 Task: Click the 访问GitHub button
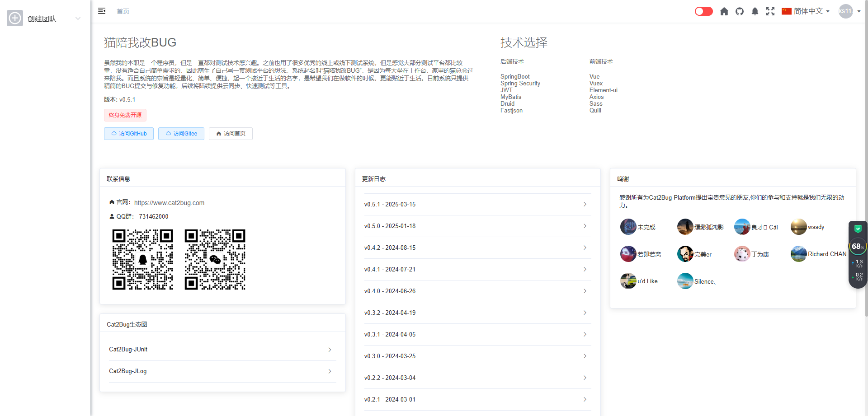coord(129,134)
